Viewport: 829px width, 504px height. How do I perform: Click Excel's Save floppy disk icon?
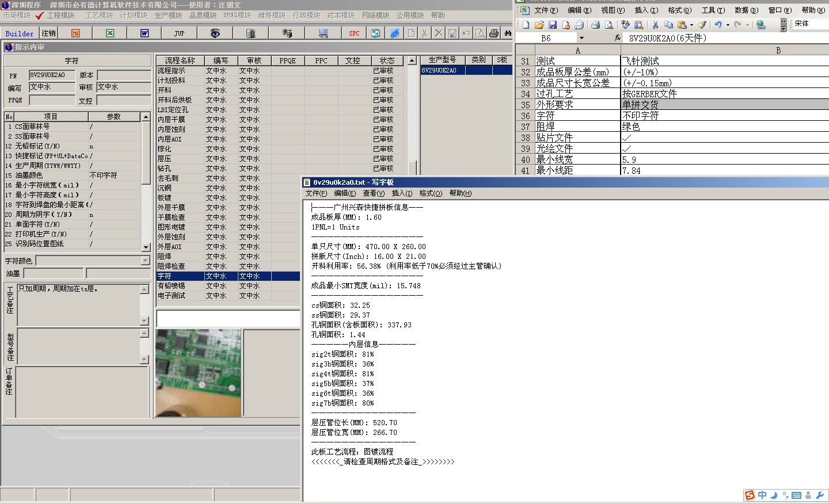coord(553,25)
